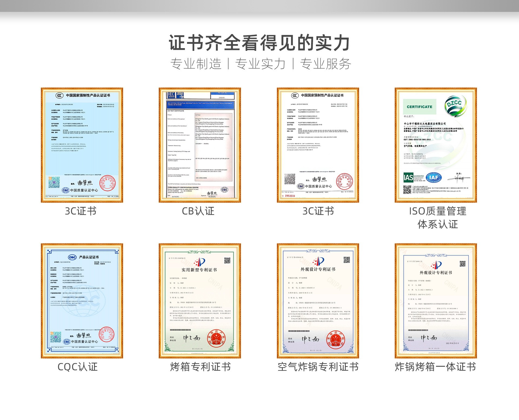Click the heading 证书齐全看得见的实力

(x=259, y=43)
